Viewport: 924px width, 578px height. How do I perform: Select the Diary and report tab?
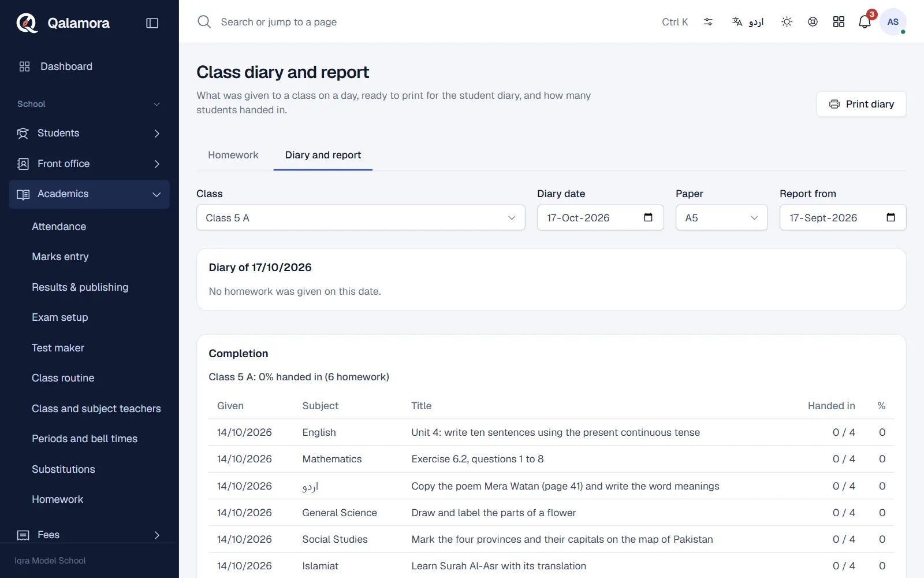[323, 155]
